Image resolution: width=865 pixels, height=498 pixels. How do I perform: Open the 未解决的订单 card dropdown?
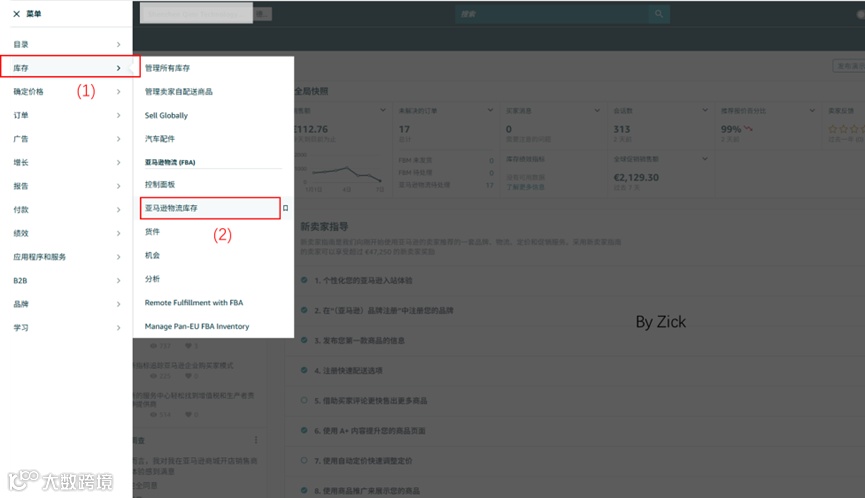click(x=490, y=110)
